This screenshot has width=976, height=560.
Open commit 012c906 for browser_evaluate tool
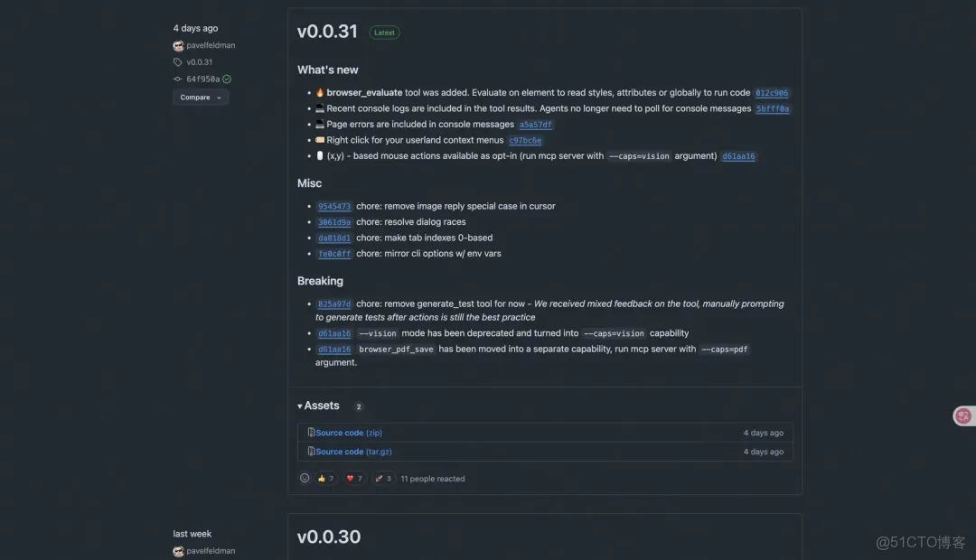tap(771, 92)
